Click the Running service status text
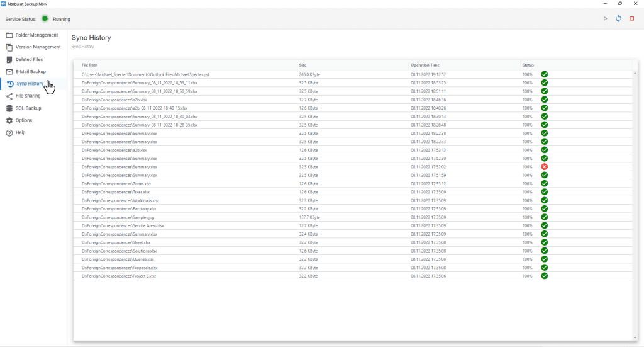The image size is (644, 347). [x=62, y=19]
